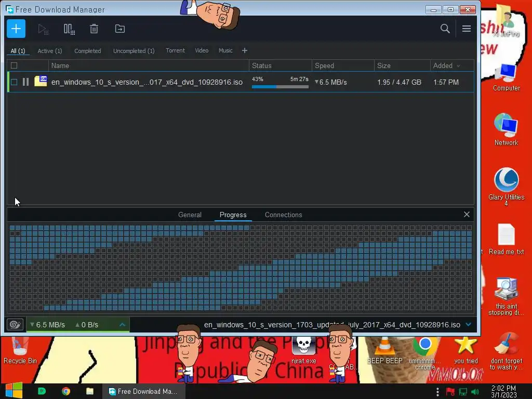532x399 pixels.
Task: Launch Chrome from the taskbar
Action: coord(66,391)
